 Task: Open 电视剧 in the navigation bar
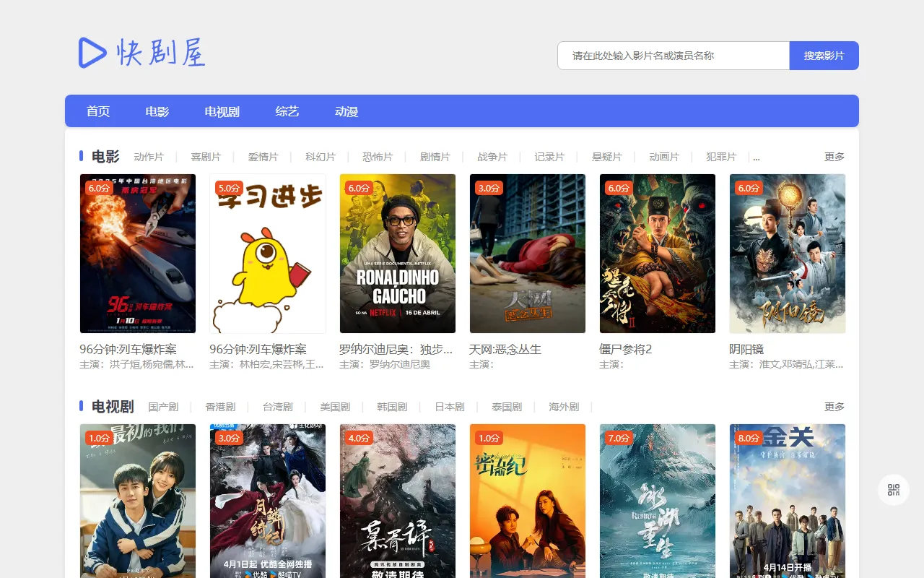tap(222, 111)
